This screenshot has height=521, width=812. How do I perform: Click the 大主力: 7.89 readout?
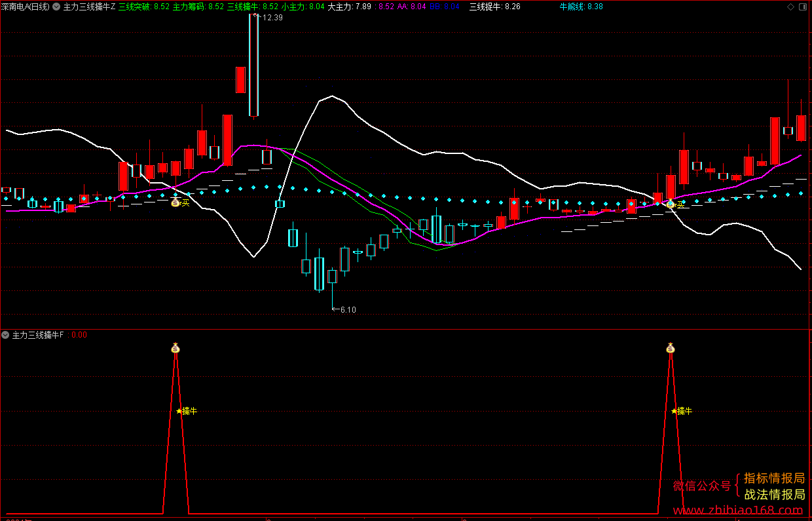click(349, 7)
